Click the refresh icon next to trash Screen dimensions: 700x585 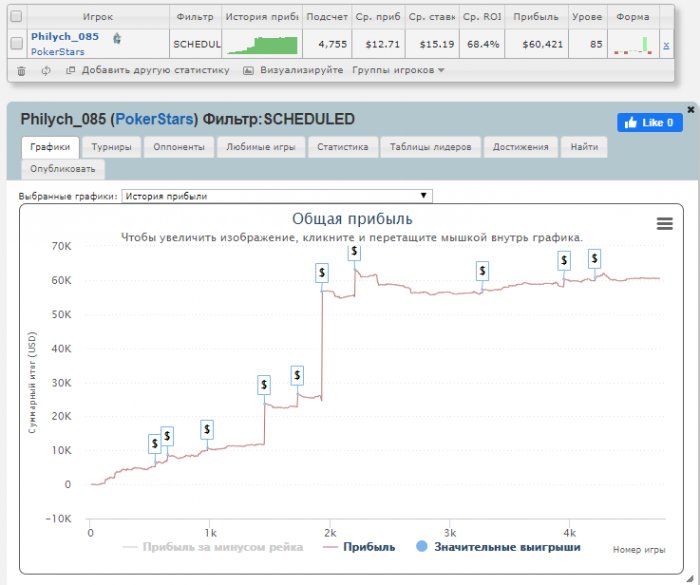pos(46,71)
